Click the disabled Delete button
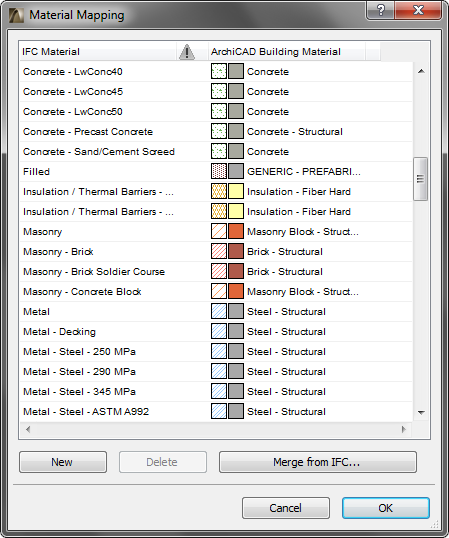Image resolution: width=449 pixels, height=538 pixels. [x=163, y=462]
